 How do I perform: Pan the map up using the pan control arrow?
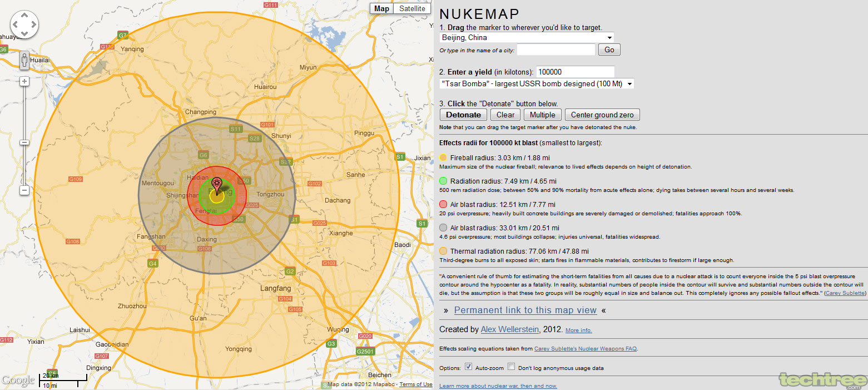point(24,16)
